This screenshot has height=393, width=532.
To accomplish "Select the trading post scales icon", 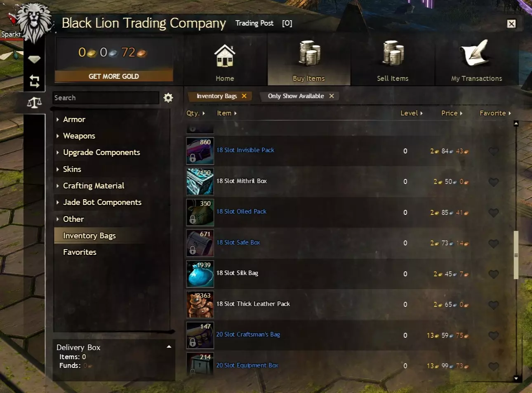I will [x=34, y=103].
